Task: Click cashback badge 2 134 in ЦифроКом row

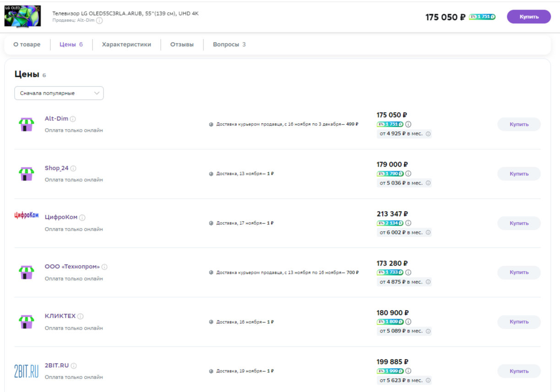Action: click(390, 223)
